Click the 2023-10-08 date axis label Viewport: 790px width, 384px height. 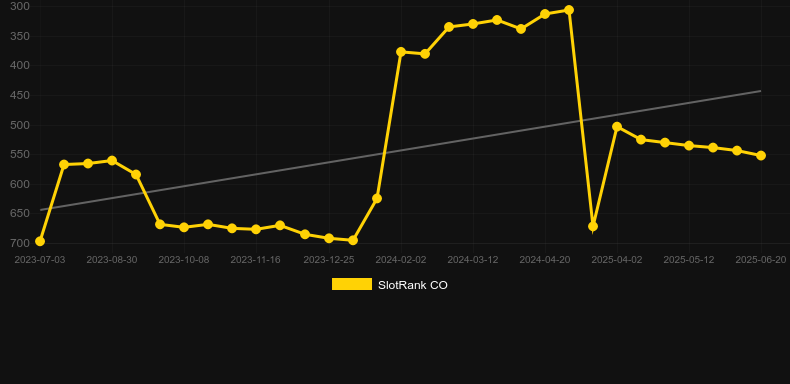coord(184,260)
